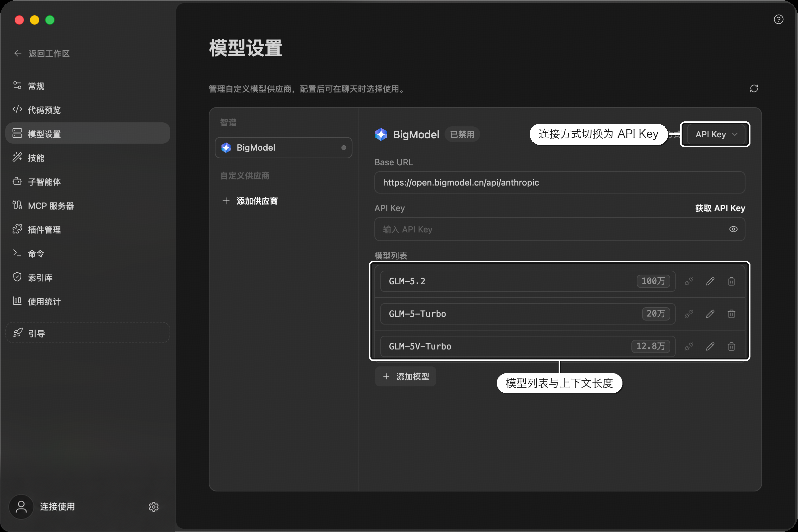Viewport: 798px width, 532px height.
Task: Click GLM-5V-Turbo model name field
Action: tap(528, 346)
